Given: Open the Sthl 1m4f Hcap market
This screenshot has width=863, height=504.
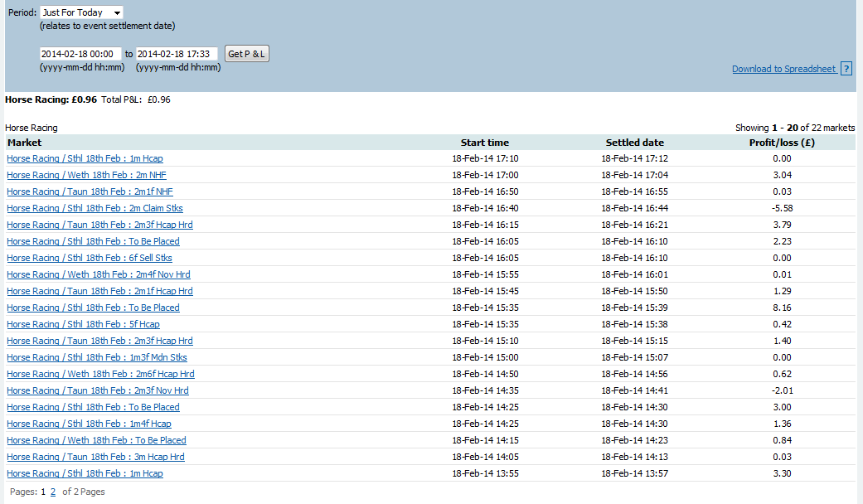Looking at the screenshot, I should 90,424.
